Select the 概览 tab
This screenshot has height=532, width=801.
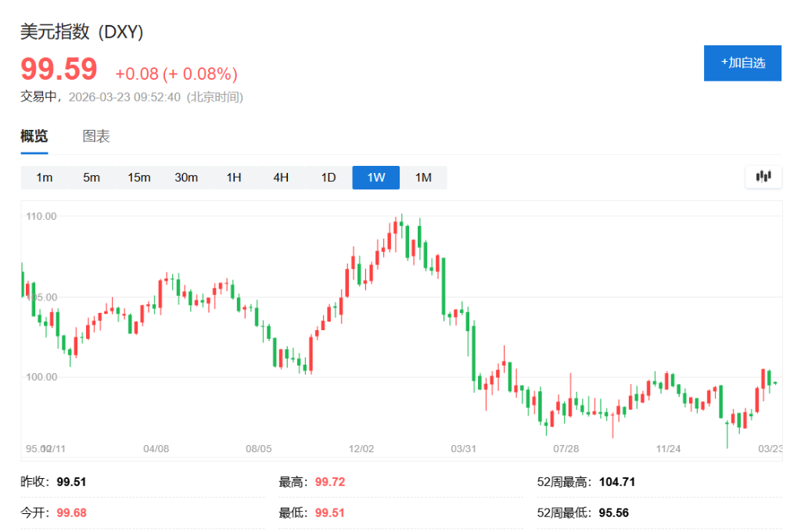pyautogui.click(x=33, y=136)
